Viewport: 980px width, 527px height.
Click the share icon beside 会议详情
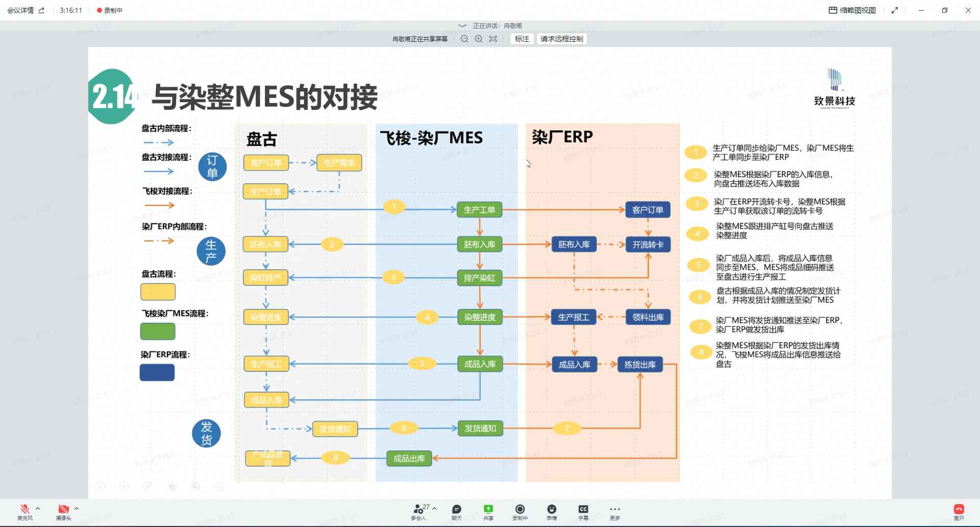pos(42,10)
